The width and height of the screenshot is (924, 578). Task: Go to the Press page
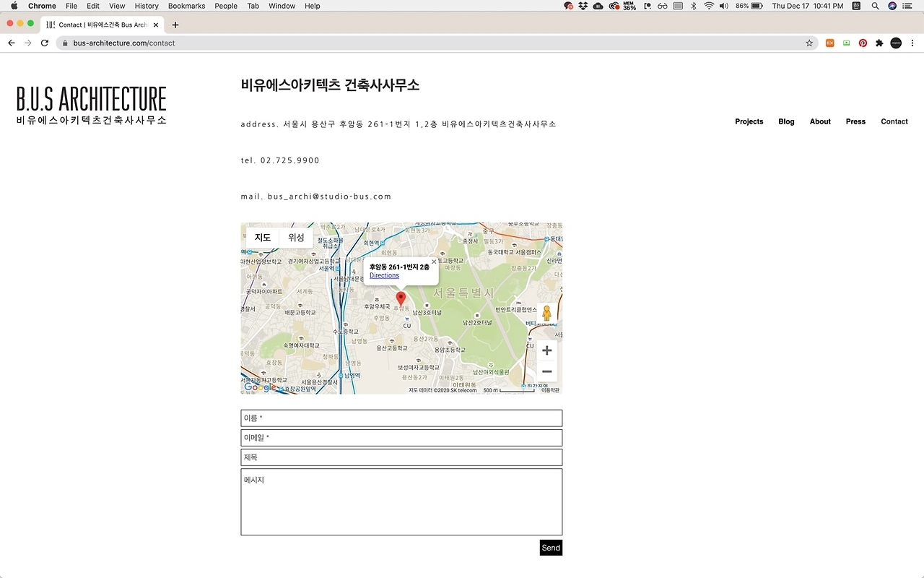pyautogui.click(x=855, y=121)
